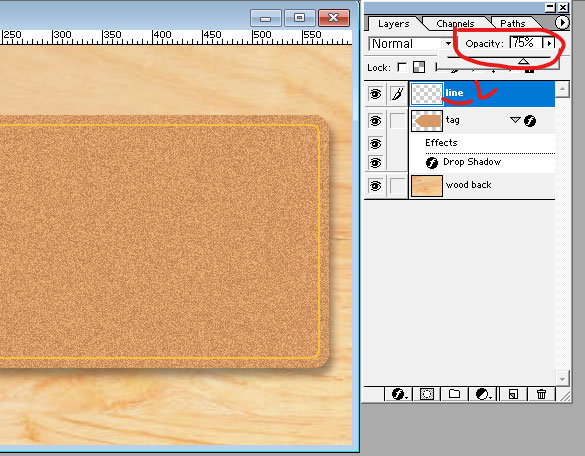Click the Opacity slider triangle handle
The image size is (585, 456).
[x=523, y=61]
